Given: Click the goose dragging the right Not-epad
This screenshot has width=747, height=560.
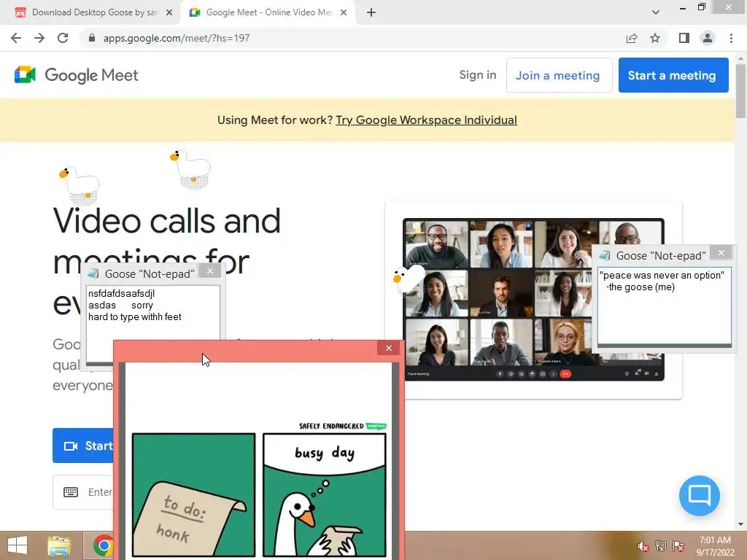Looking at the screenshot, I should [408, 280].
